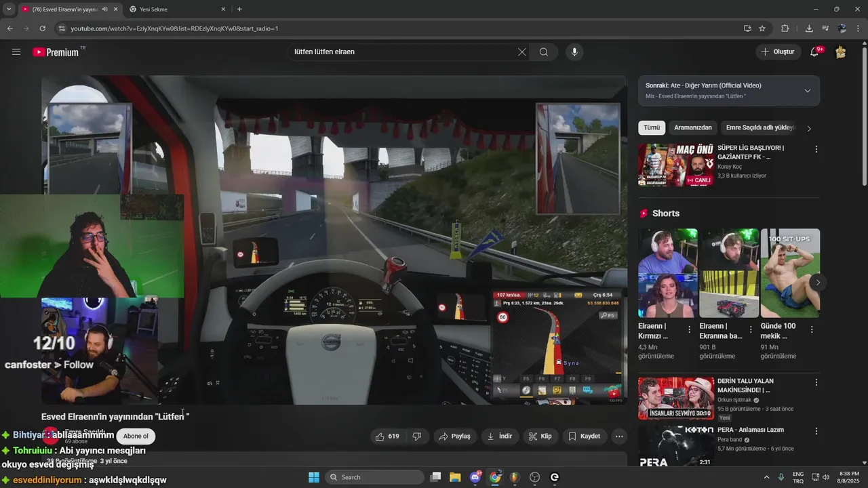Select the Emre Saçıldı uploader chip
868x488 pixels.
point(759,127)
